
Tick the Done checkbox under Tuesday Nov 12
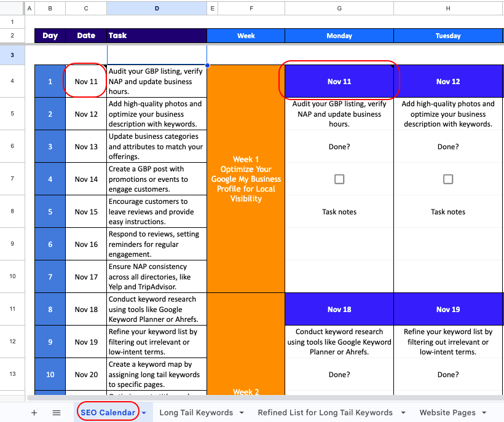[448, 179]
